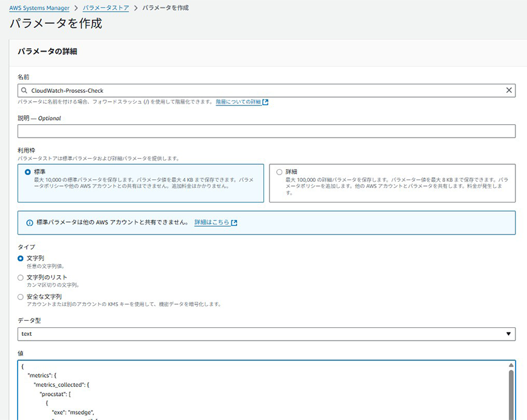Select the 詳細 tier radio button
Viewport: 527px width, 420px height.
click(279, 172)
